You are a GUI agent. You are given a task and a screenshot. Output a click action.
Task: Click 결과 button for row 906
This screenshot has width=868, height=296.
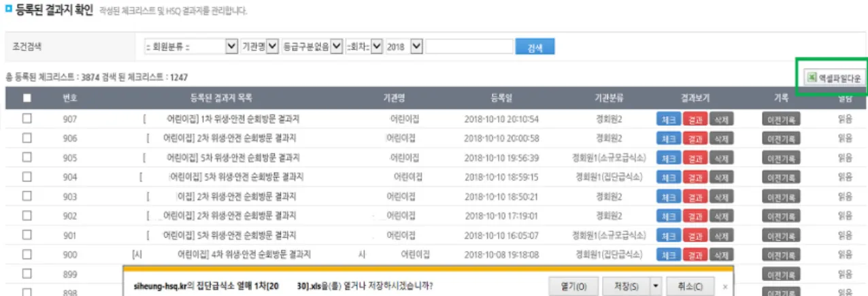(x=694, y=138)
